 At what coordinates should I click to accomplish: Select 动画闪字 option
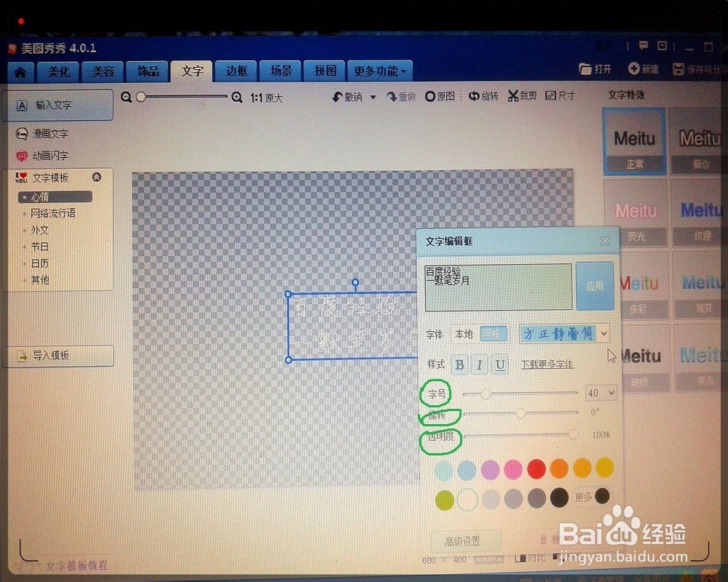coord(41,156)
